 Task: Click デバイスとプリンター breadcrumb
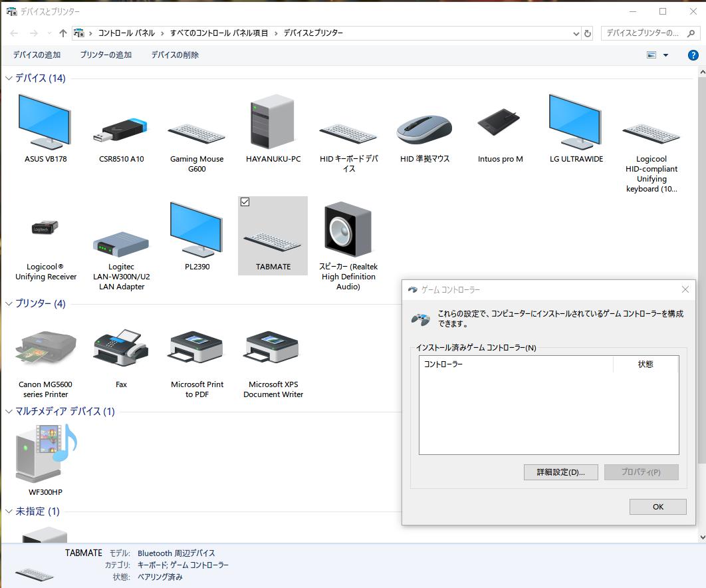(313, 33)
